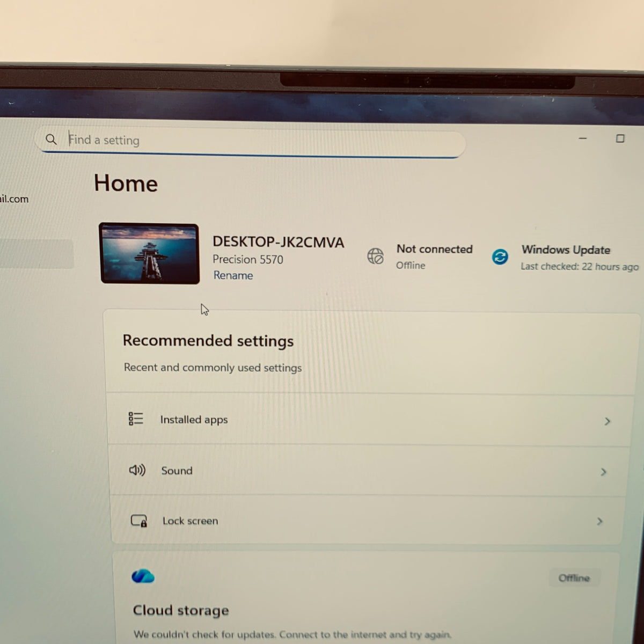Select the Home page heading
Viewport: 644px width, 644px height.
(x=126, y=184)
